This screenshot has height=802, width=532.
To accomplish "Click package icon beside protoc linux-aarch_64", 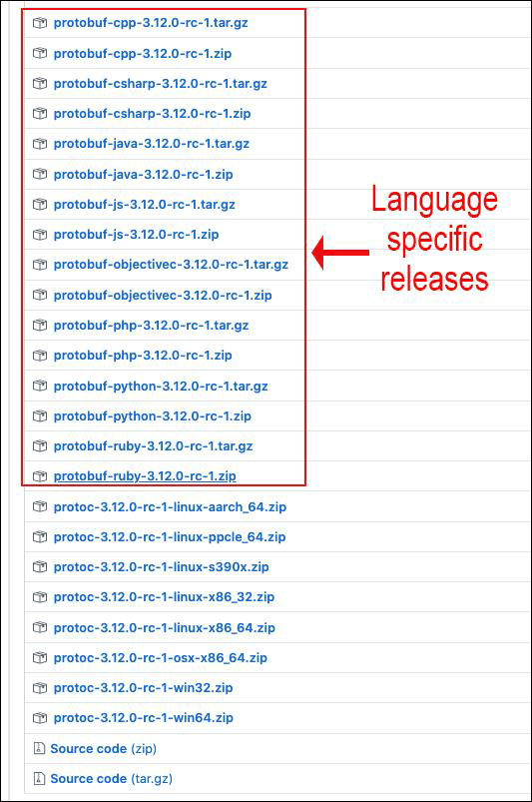I will [x=40, y=507].
